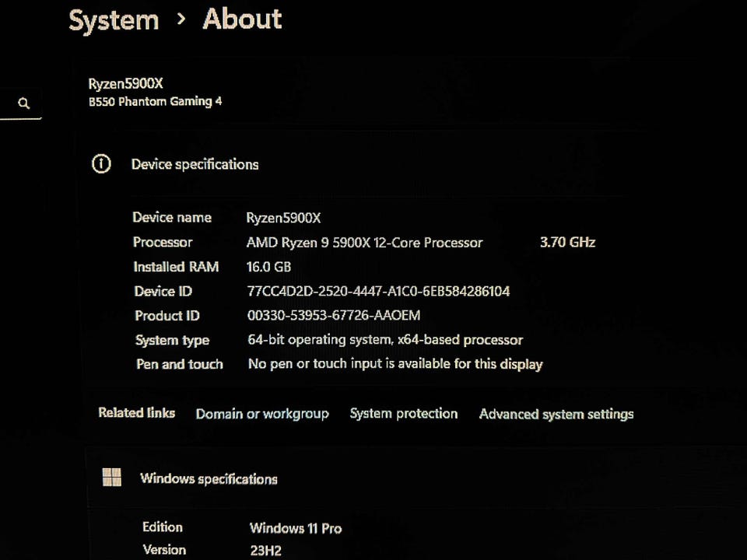Click the Device specifications info icon
Screen dimensions: 747x560
101,164
